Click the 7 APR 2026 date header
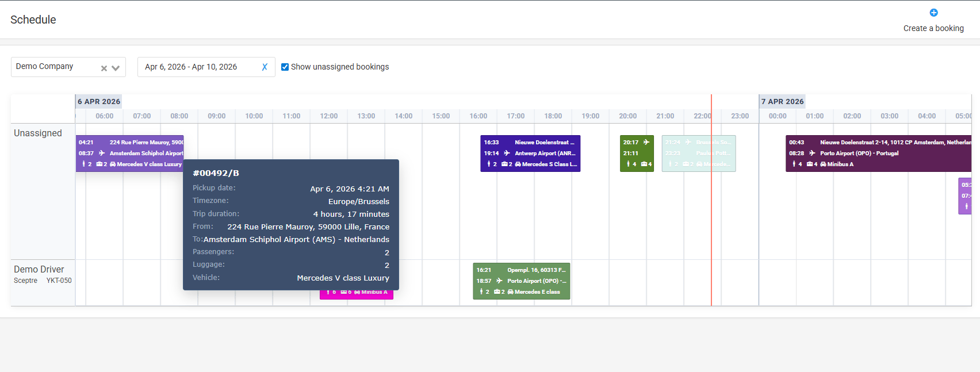The image size is (980, 372). click(x=782, y=101)
